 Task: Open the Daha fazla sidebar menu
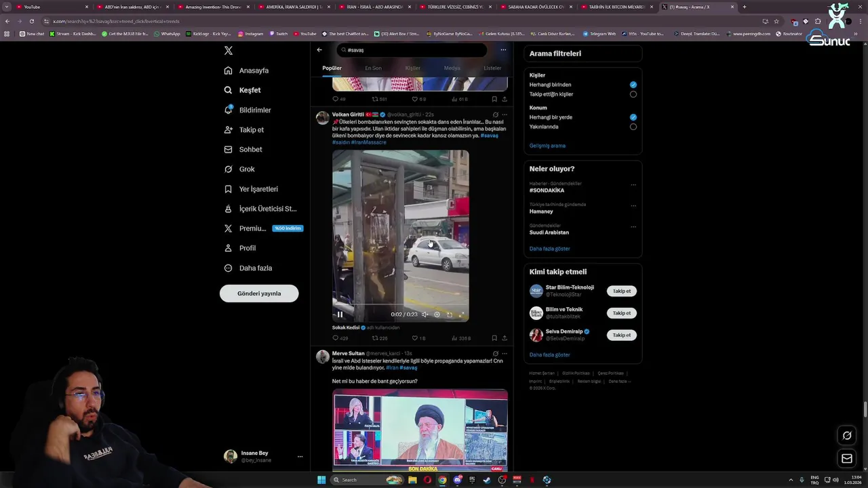tap(249, 268)
